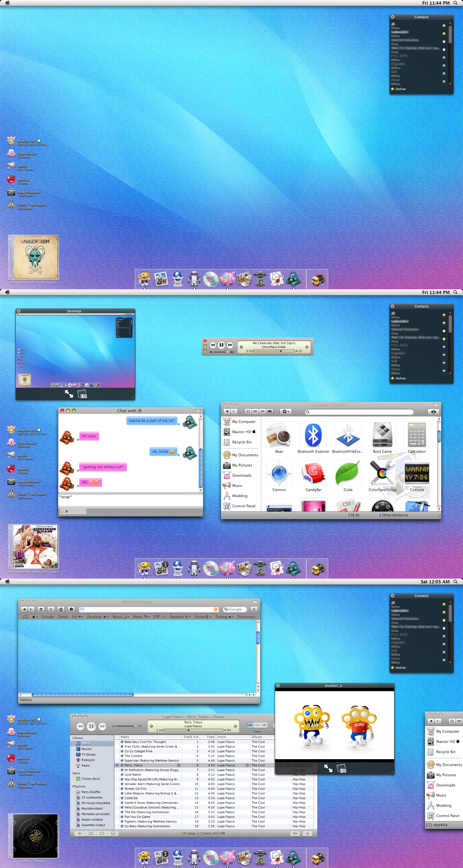Open gear action menu in Leopard 512x512 window
Image resolution: width=463 pixels, height=868 pixels.
(x=286, y=411)
